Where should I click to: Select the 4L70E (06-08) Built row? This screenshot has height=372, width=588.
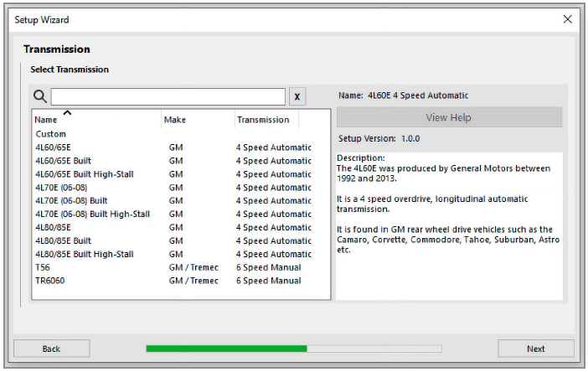pos(181,200)
